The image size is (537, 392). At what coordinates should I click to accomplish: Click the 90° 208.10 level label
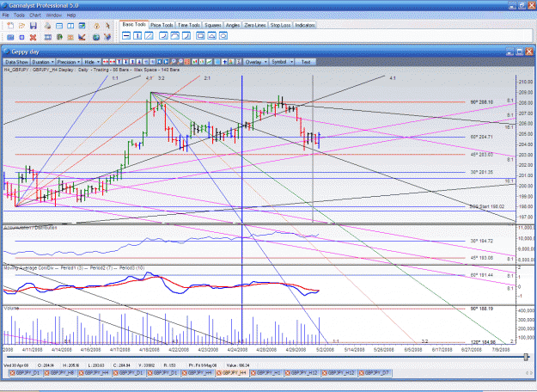[481, 102]
